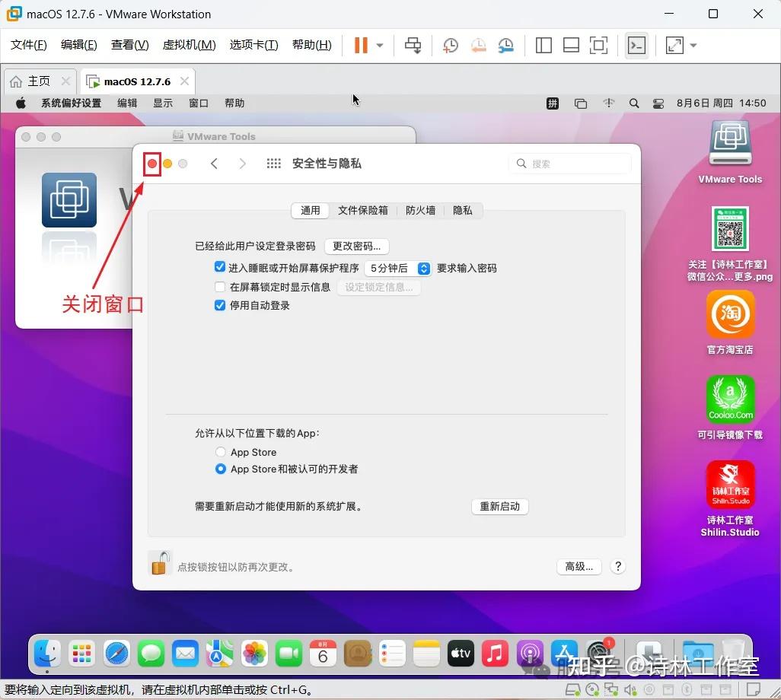This screenshot has width=781, height=700.
Task: Send Ctrl+Alt+Del to the virtual machine
Action: [x=413, y=46]
